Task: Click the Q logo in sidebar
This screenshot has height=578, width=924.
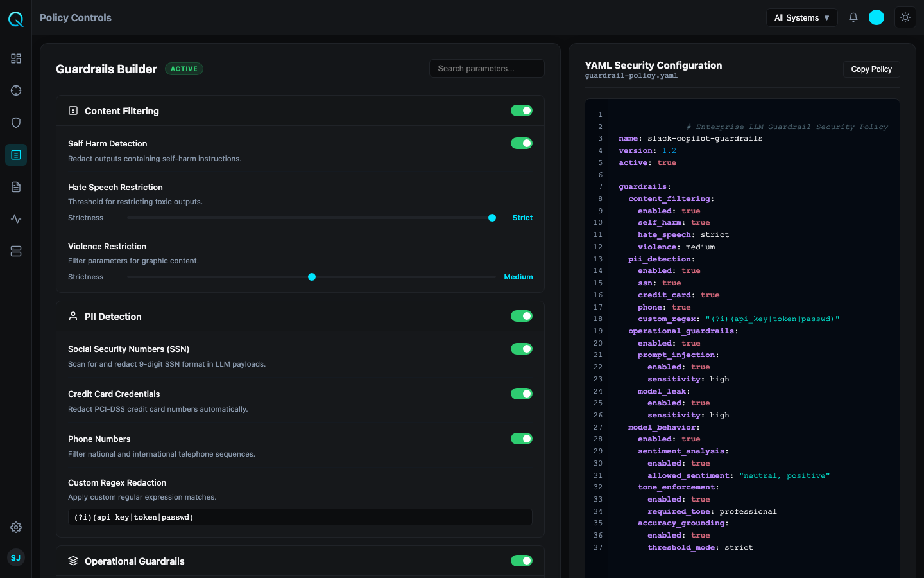Action: pyautogui.click(x=16, y=19)
